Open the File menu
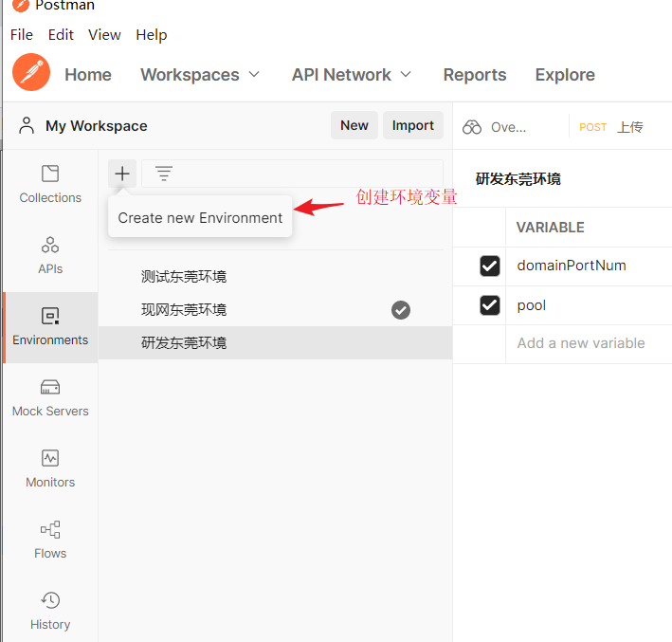Screen dimensions: 672x642 pos(22,35)
